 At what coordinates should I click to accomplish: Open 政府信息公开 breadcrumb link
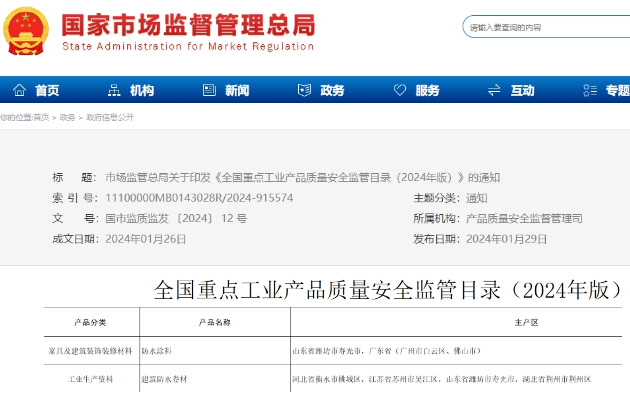click(110, 117)
